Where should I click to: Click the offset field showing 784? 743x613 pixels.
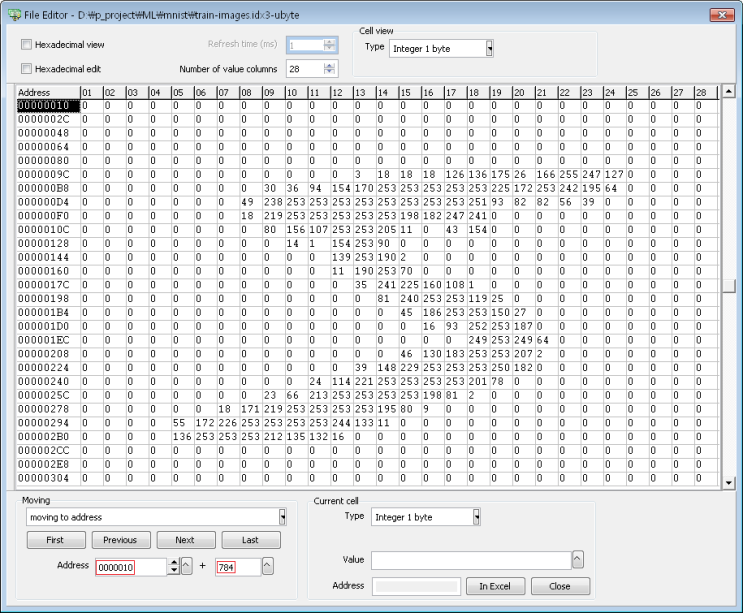pos(238,567)
